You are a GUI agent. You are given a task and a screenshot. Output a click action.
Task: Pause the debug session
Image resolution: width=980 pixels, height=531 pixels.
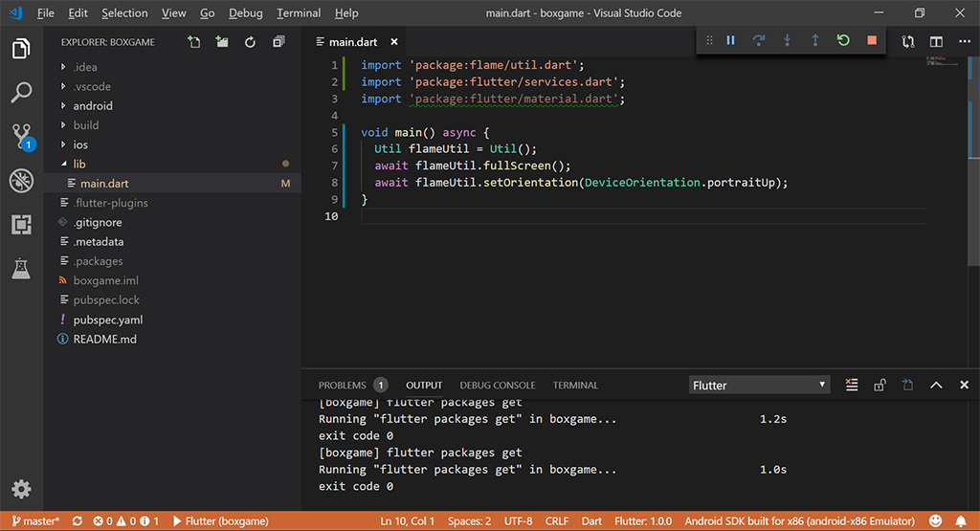point(730,41)
